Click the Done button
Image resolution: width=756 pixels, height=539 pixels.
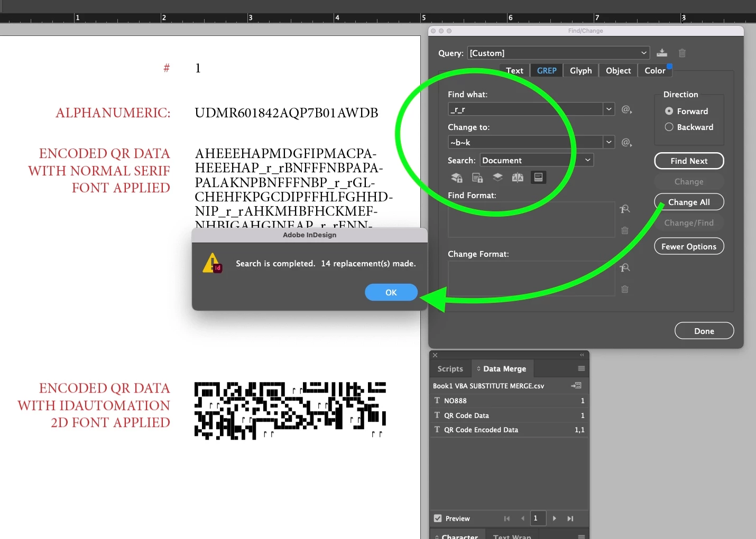(704, 331)
